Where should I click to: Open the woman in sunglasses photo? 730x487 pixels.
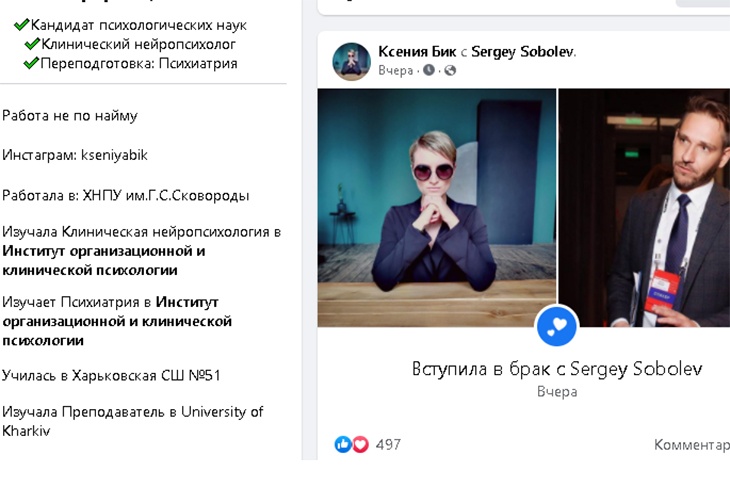(x=437, y=207)
